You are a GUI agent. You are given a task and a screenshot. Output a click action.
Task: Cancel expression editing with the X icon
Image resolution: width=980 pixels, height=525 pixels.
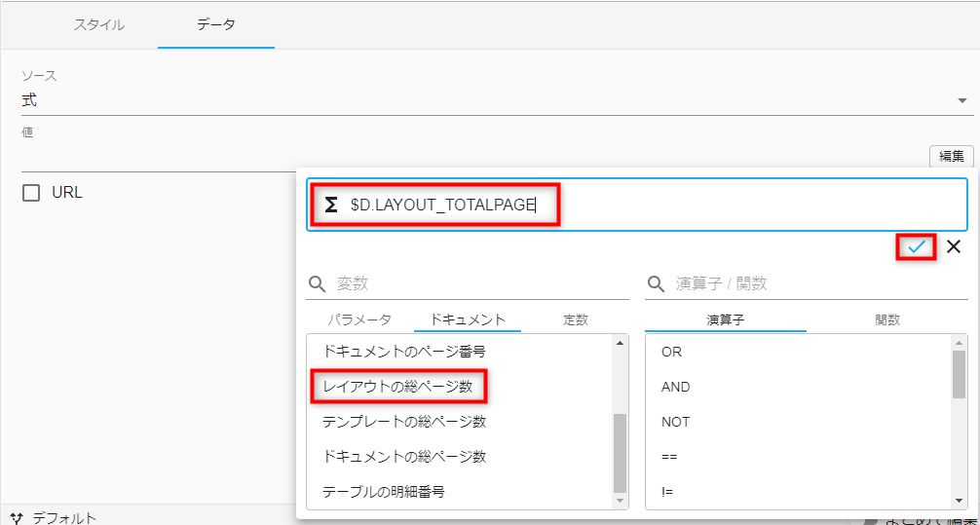click(x=954, y=247)
